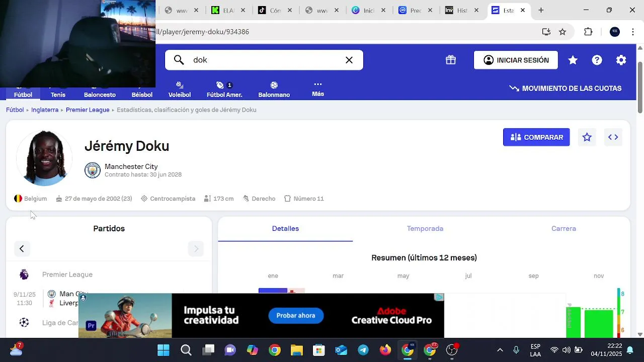Click the Man City vs Liverpool match row

pos(109,299)
